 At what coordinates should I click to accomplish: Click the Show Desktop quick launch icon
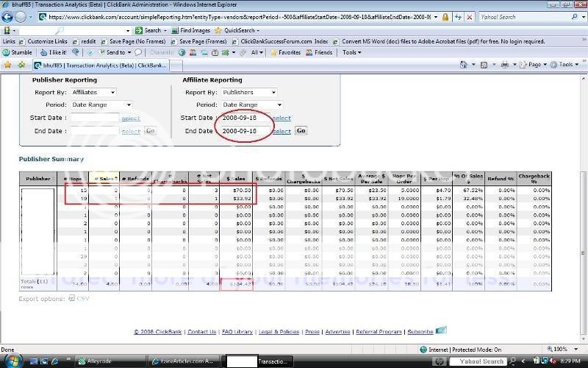click(34, 361)
